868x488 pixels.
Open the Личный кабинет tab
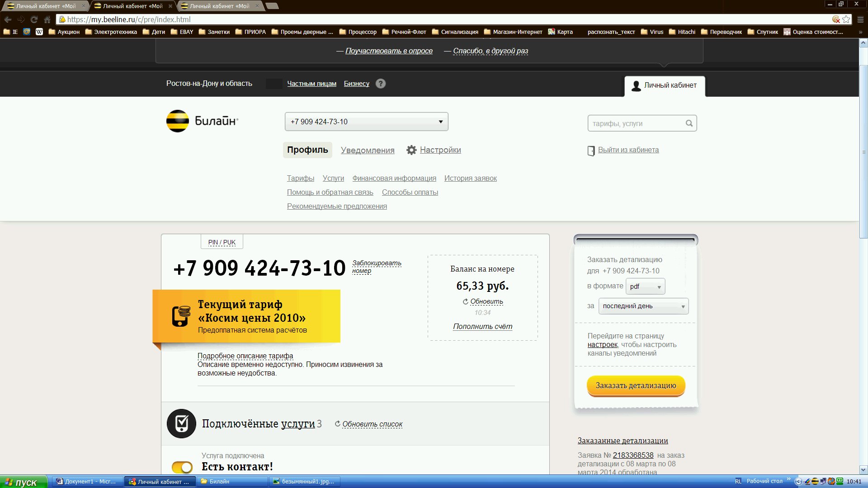click(665, 86)
